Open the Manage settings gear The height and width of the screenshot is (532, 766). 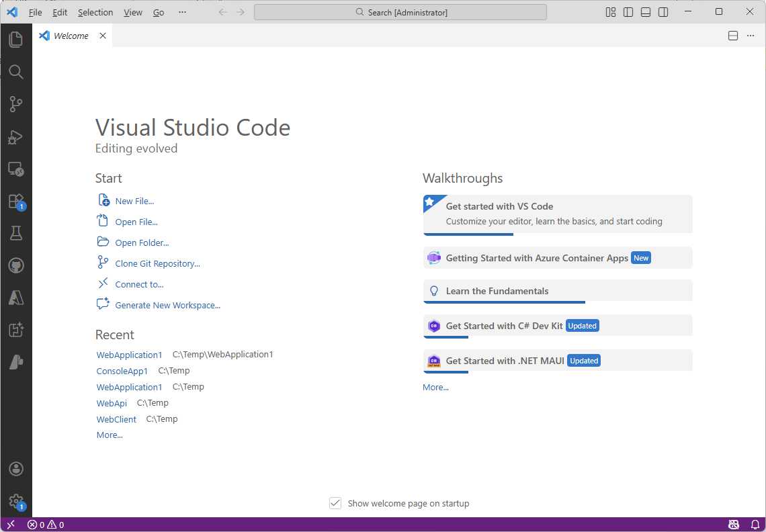[x=16, y=501]
